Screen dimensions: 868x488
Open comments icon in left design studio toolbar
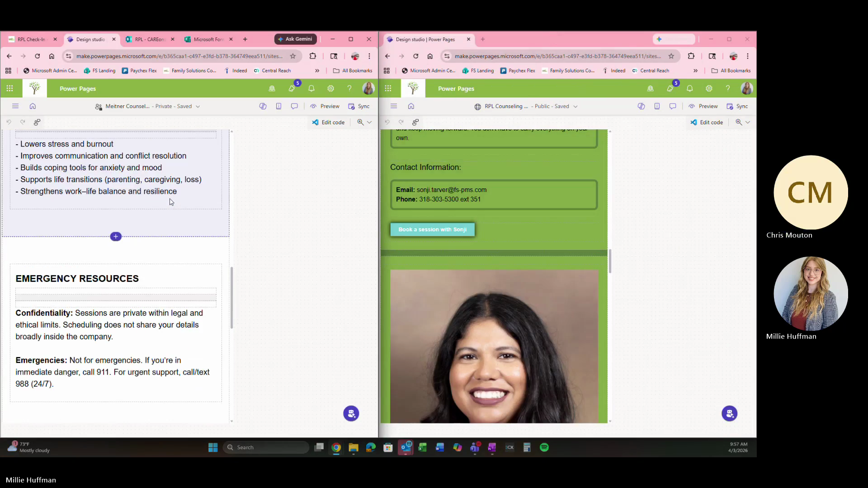294,106
